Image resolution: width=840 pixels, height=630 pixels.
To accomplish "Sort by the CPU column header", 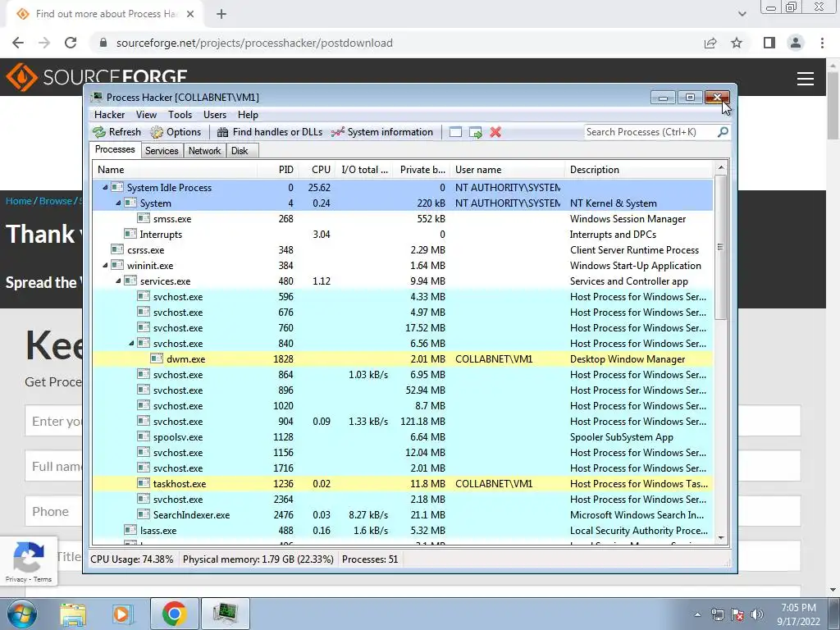I will 317,170.
